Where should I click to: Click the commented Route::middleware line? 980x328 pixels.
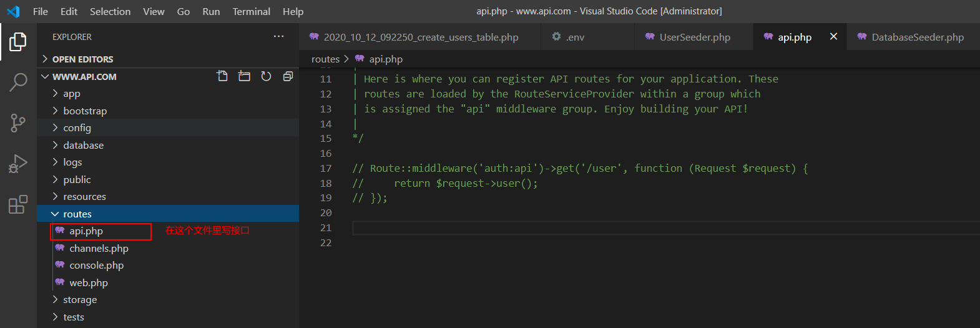pyautogui.click(x=580, y=168)
